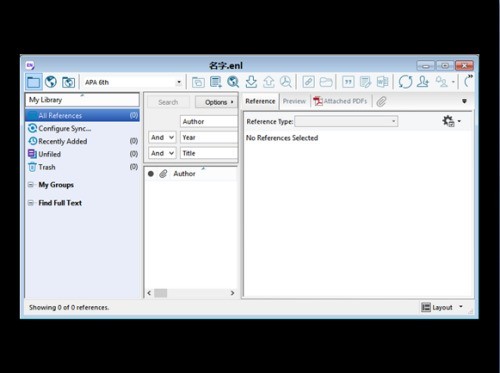
Task: Click the Year search field selector
Action: [x=209, y=138]
